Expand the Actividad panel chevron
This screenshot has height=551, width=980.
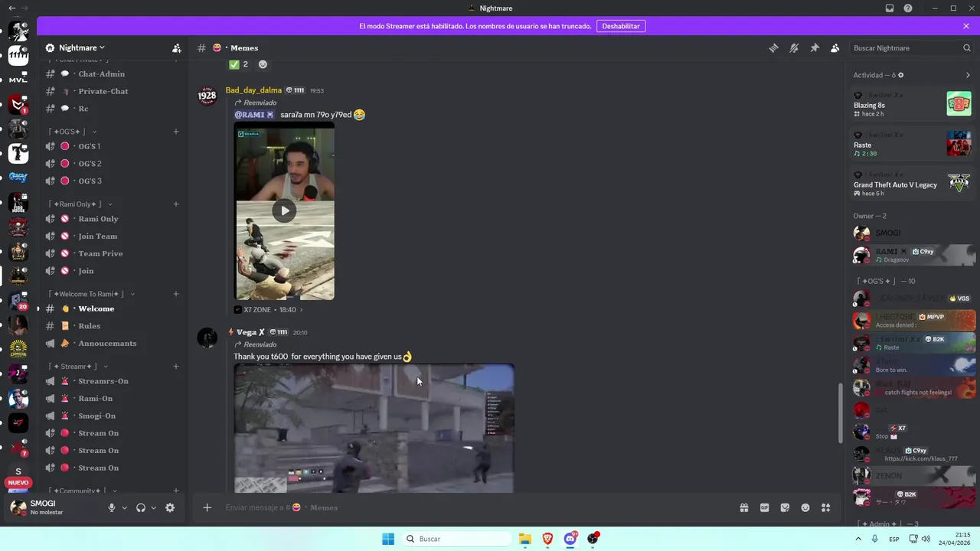[968, 75]
